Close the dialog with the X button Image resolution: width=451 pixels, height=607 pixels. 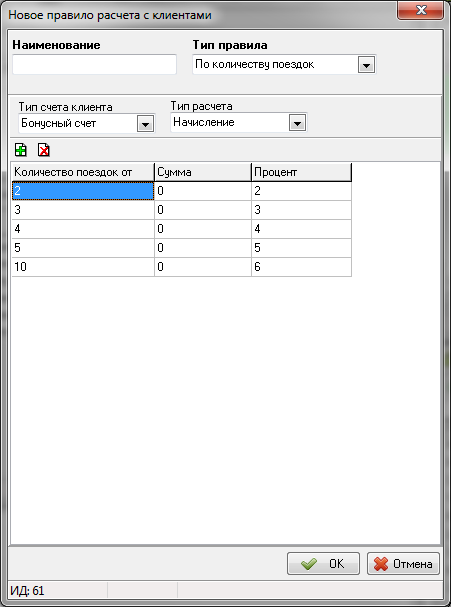[420, 10]
